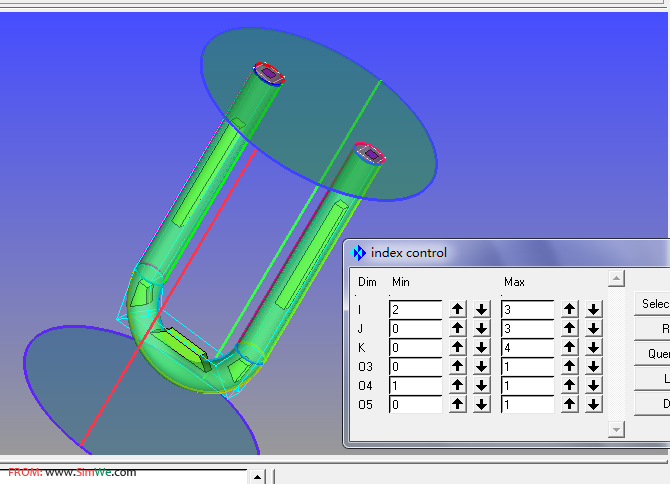670x484 pixels.
Task: Decrease the K Max index value
Action: pyautogui.click(x=594, y=347)
